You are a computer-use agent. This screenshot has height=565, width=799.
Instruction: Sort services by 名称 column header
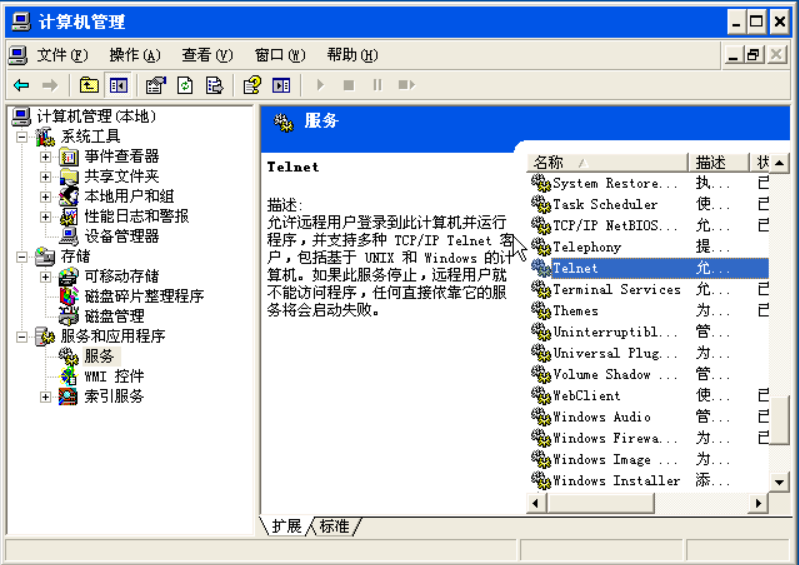coord(607,163)
